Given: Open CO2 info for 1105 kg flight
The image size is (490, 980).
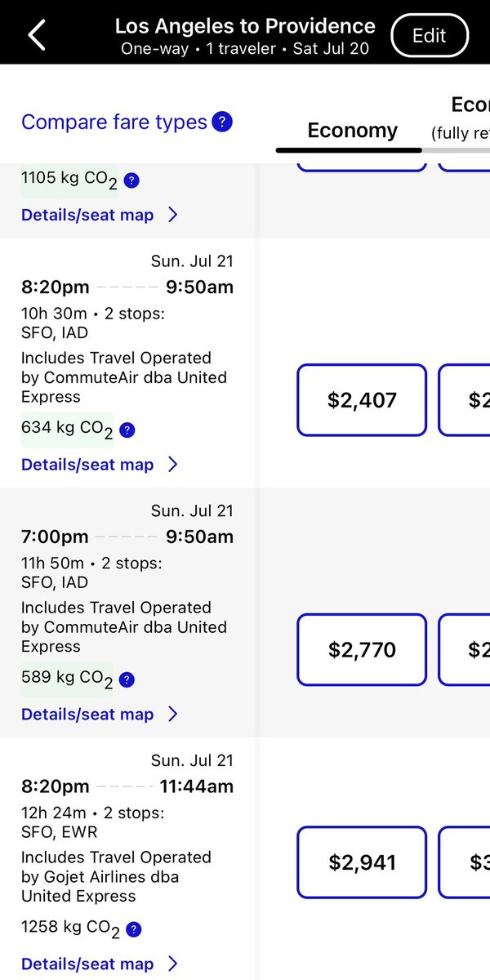Looking at the screenshot, I should (x=132, y=180).
